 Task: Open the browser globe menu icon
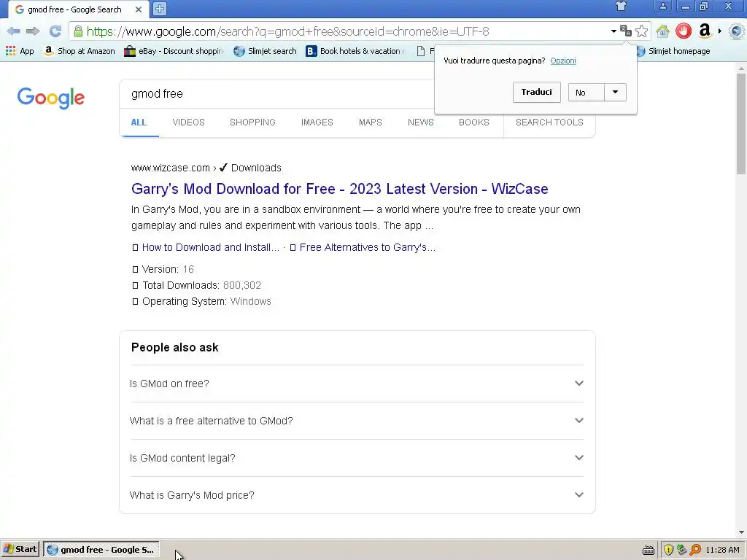(x=737, y=31)
